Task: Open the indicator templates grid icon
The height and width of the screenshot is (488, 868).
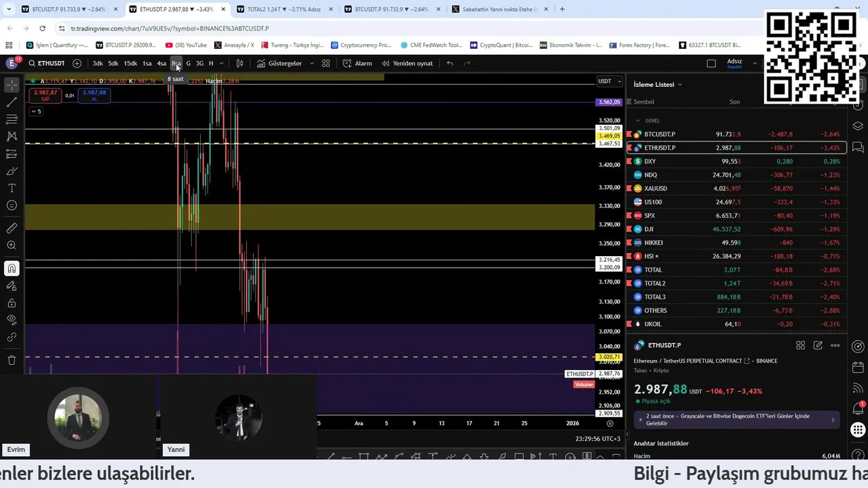Action: 326,63
